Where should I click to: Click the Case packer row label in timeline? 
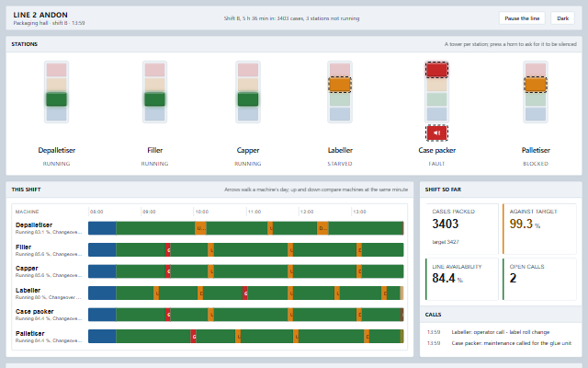(x=48, y=315)
